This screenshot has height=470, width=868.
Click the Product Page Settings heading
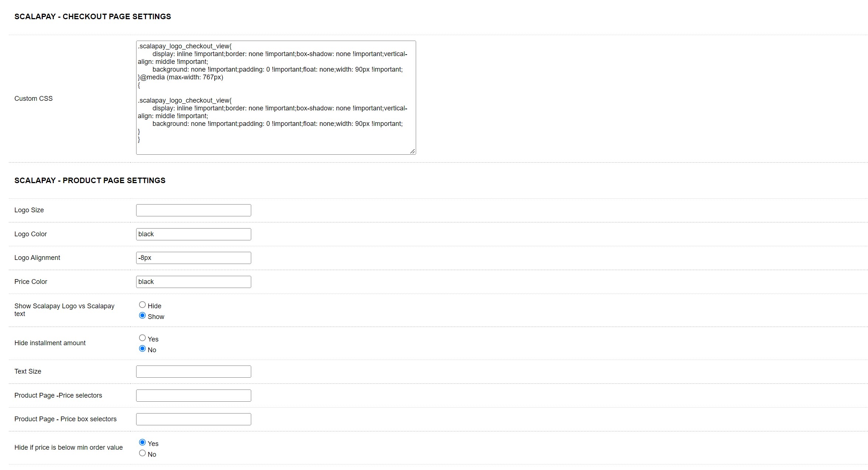point(90,181)
